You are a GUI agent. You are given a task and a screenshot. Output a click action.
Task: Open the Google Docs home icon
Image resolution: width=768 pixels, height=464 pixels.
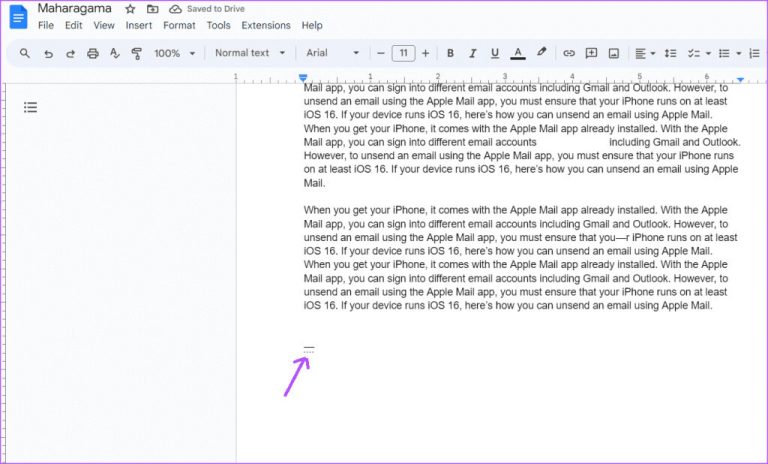tap(18, 18)
